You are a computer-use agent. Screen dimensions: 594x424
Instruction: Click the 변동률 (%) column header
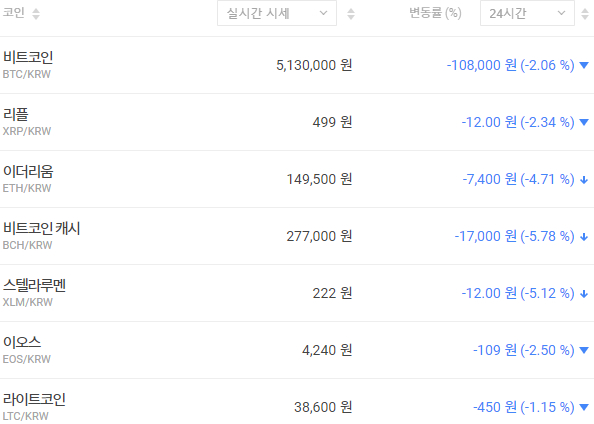[x=435, y=13]
